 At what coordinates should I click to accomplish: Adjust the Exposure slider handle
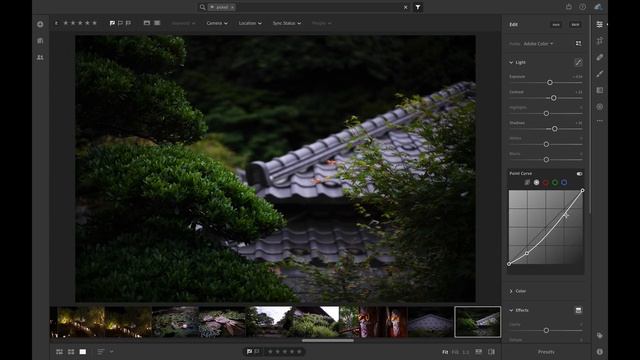pyautogui.click(x=550, y=82)
